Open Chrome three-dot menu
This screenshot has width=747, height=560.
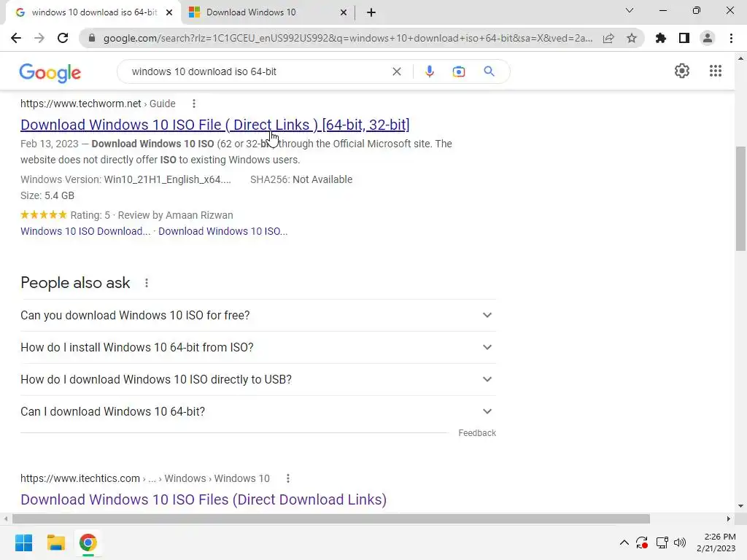[x=731, y=38]
